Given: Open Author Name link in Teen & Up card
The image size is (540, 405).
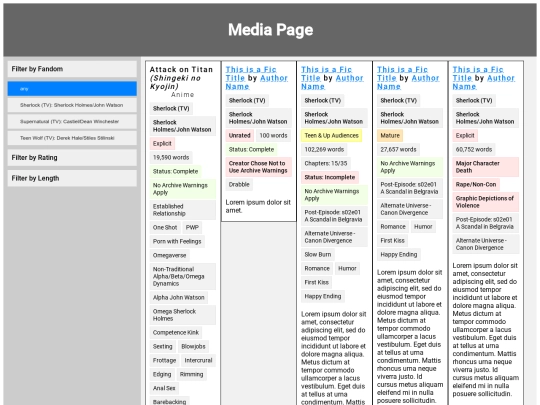Looking at the screenshot, I should (x=332, y=82).
